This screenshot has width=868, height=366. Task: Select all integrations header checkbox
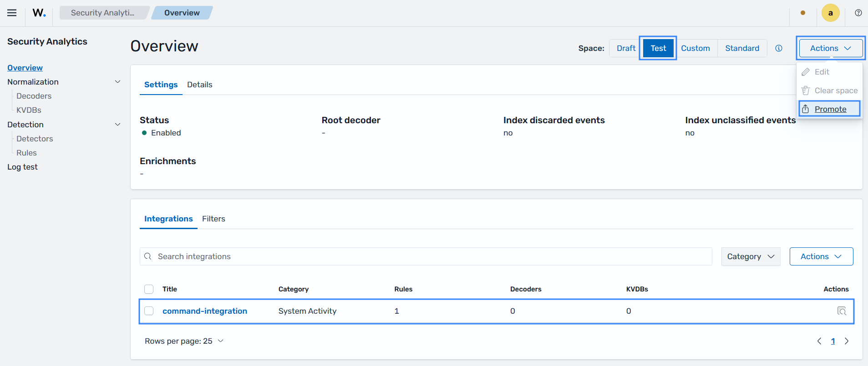point(149,289)
